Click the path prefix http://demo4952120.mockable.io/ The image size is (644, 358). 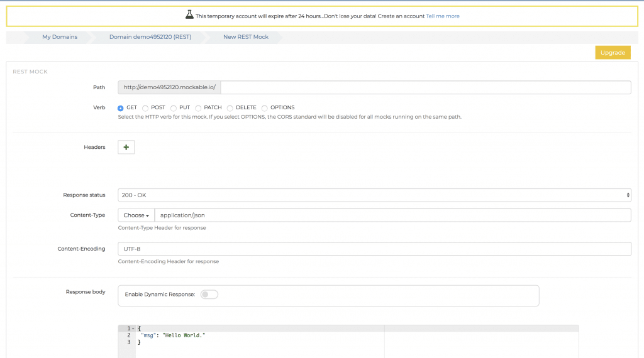point(169,87)
